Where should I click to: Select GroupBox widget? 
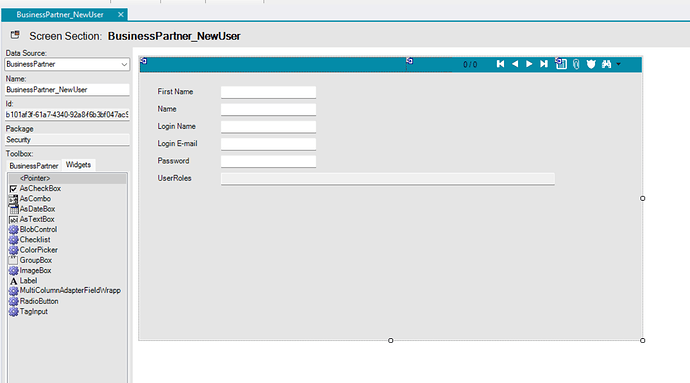[x=36, y=260]
